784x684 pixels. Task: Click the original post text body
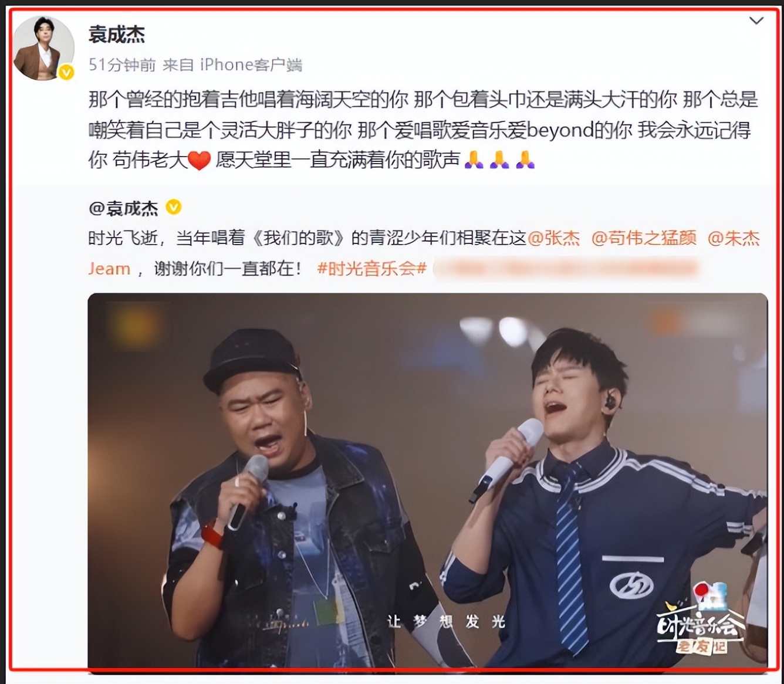click(x=423, y=130)
